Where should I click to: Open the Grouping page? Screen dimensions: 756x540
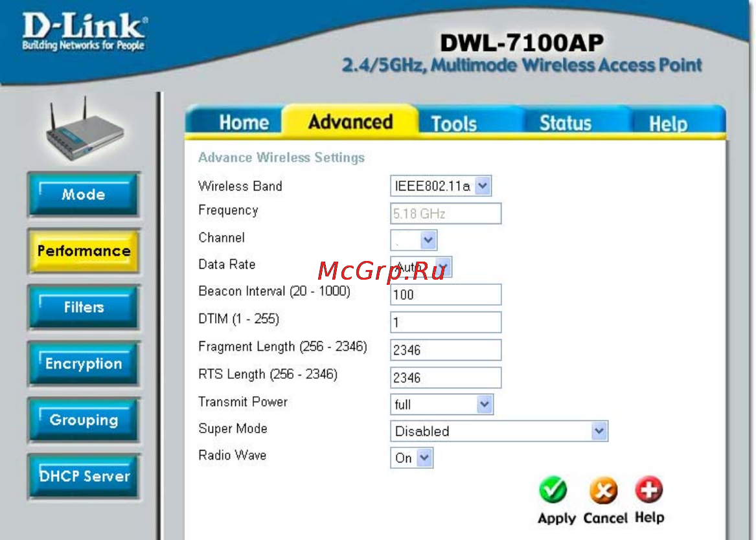pyautogui.click(x=84, y=420)
